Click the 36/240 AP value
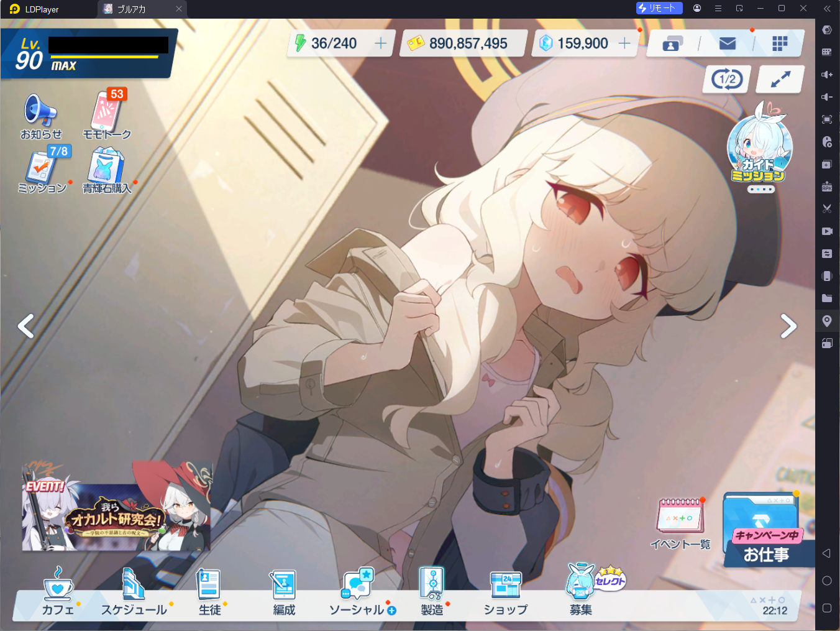The height and width of the screenshot is (631, 840). click(334, 44)
